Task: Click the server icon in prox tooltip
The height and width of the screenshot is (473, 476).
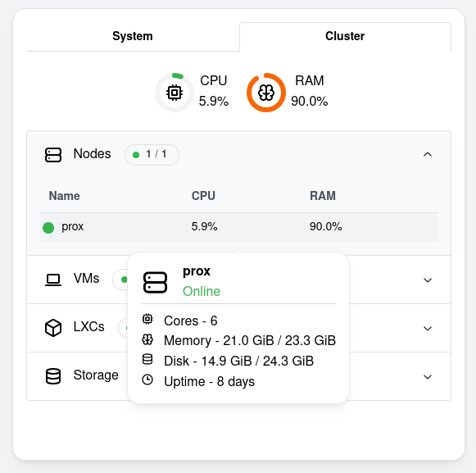Action: (155, 282)
